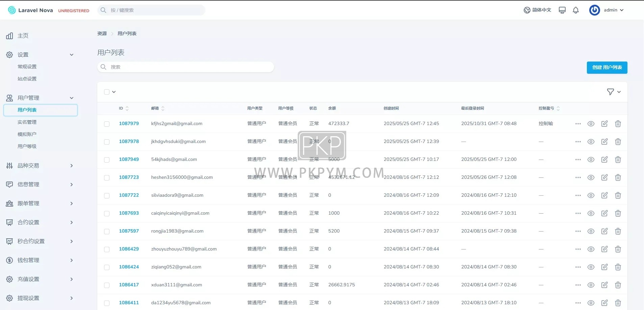View the rongjia1983@gmail.com user details

point(591,231)
